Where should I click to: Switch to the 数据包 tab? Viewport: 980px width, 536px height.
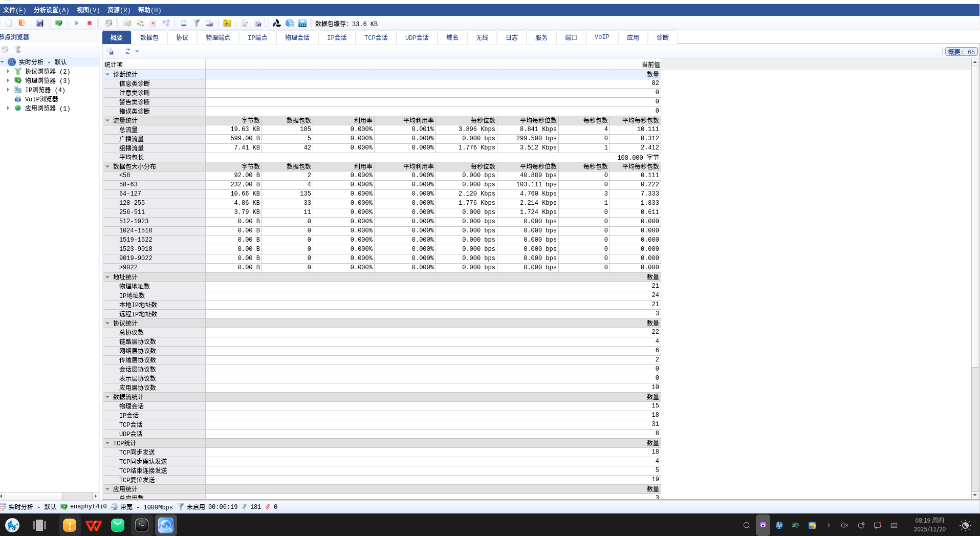pyautogui.click(x=149, y=37)
